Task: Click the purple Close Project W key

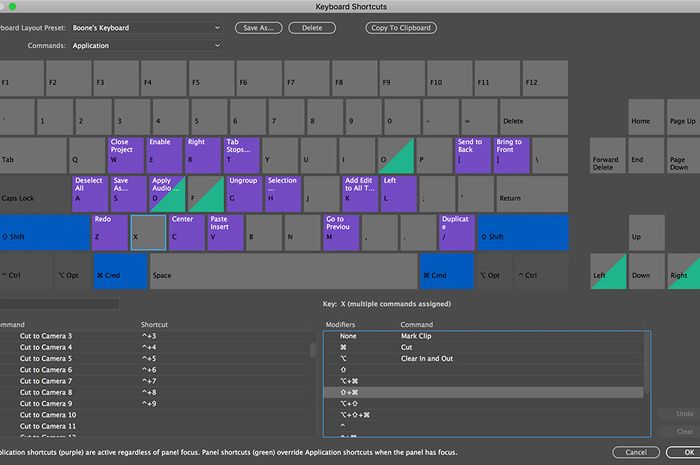Action: click(125, 154)
